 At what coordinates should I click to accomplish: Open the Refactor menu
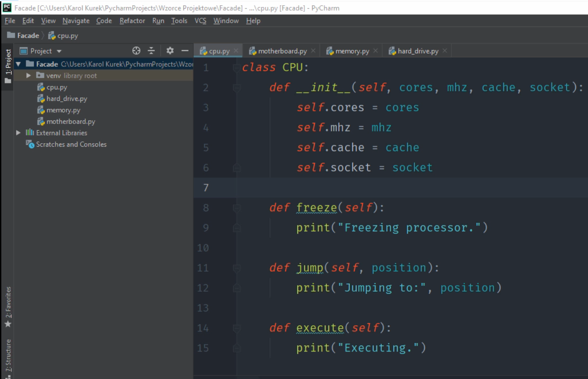pyautogui.click(x=132, y=21)
